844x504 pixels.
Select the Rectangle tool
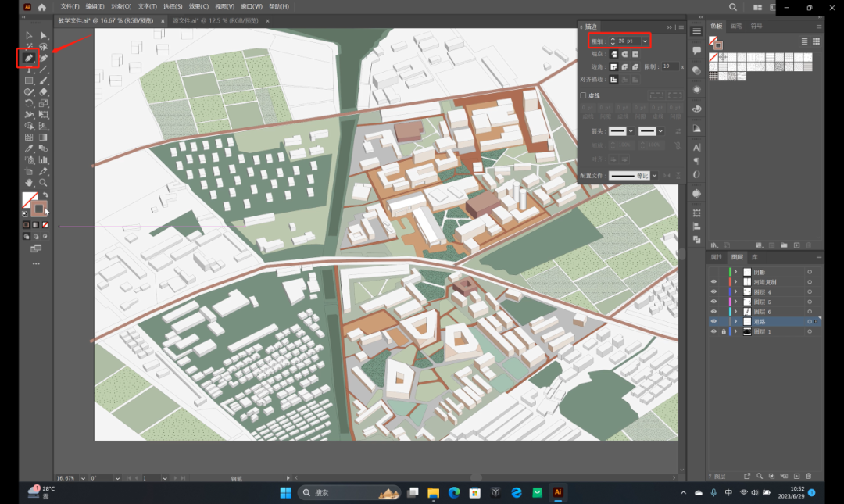[29, 80]
